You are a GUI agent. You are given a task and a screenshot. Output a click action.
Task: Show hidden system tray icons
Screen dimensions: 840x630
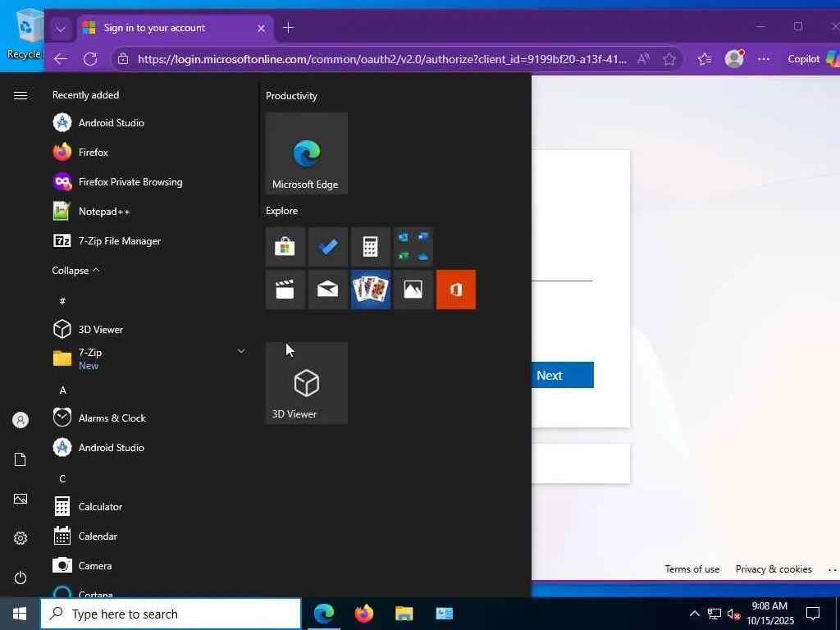coord(694,614)
